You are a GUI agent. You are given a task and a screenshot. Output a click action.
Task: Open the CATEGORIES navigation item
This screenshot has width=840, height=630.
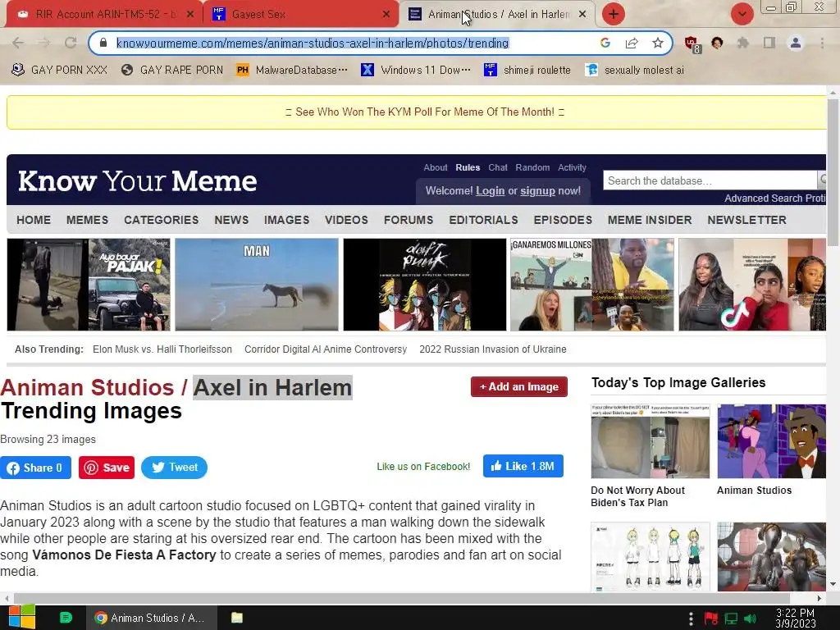162,220
